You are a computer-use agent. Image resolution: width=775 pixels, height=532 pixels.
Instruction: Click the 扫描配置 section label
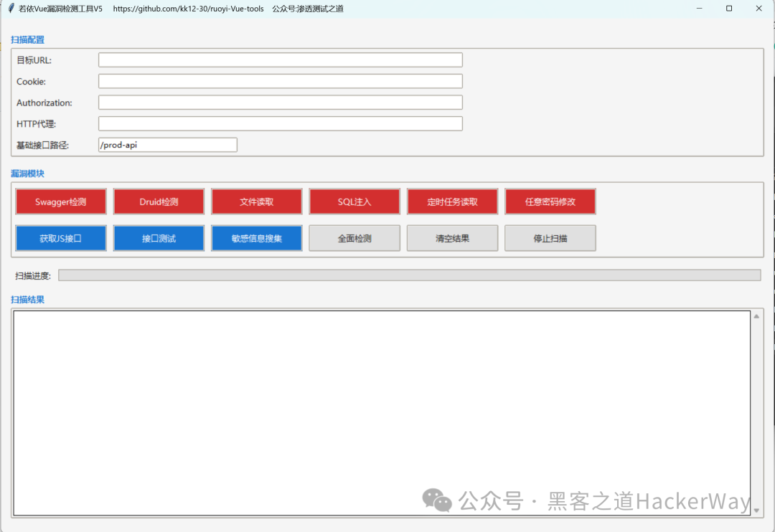pyautogui.click(x=28, y=39)
